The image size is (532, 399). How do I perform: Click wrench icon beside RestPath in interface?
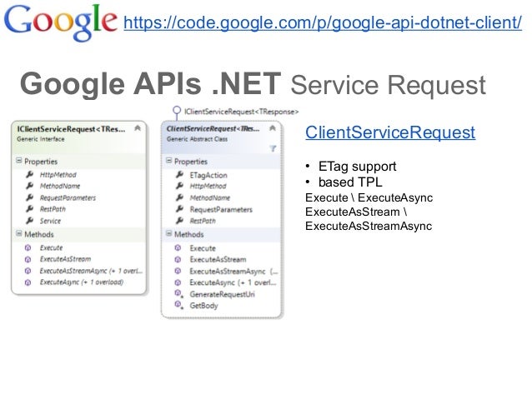click(30, 209)
